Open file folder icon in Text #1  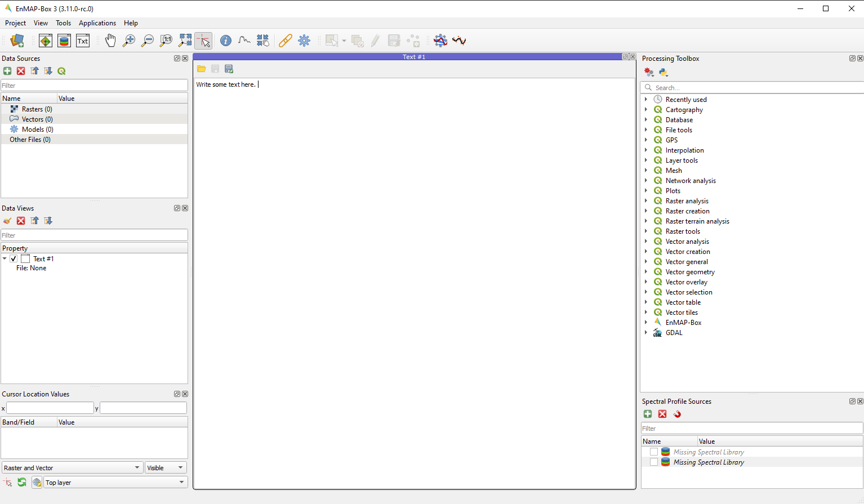(201, 69)
